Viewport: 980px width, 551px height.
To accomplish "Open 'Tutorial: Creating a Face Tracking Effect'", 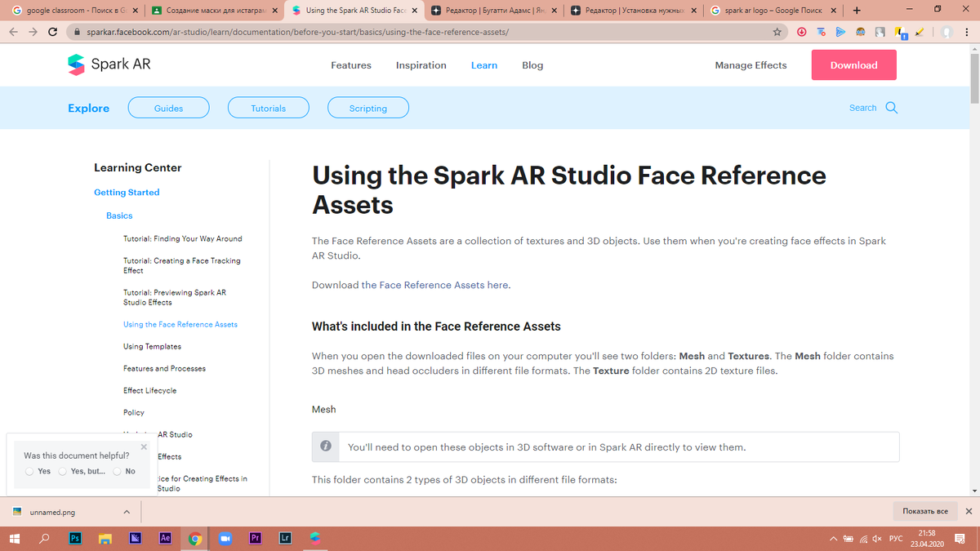I will coord(182,265).
